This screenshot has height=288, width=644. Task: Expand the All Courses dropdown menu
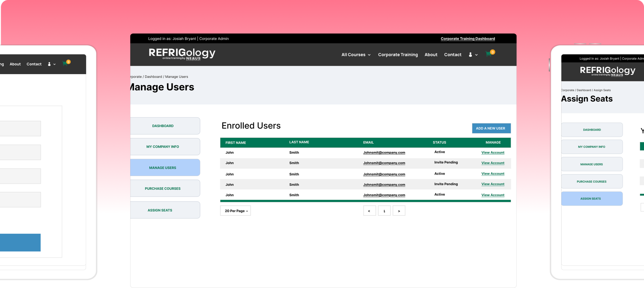coord(356,55)
